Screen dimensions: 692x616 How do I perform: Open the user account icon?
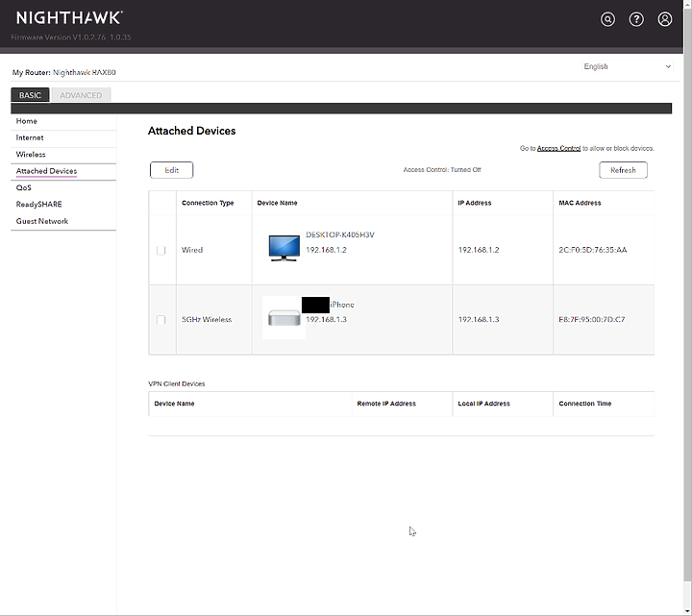[665, 19]
